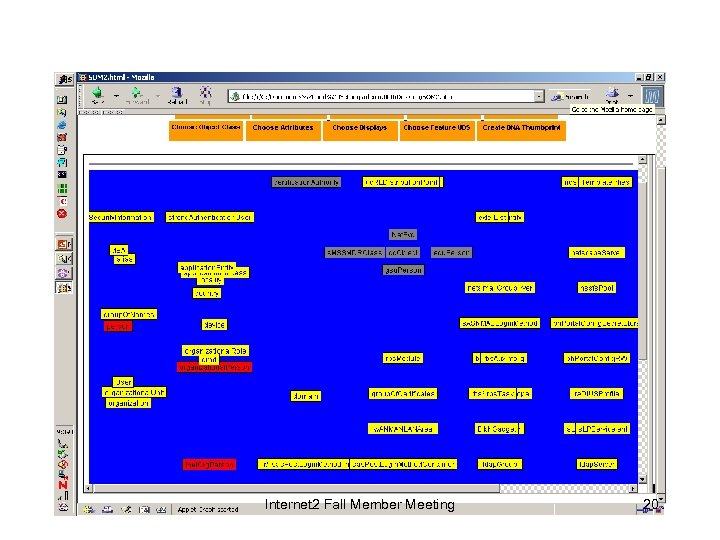Open the Print options dropdown arrow
Screen dimensions: 720x540
[x=630, y=96]
